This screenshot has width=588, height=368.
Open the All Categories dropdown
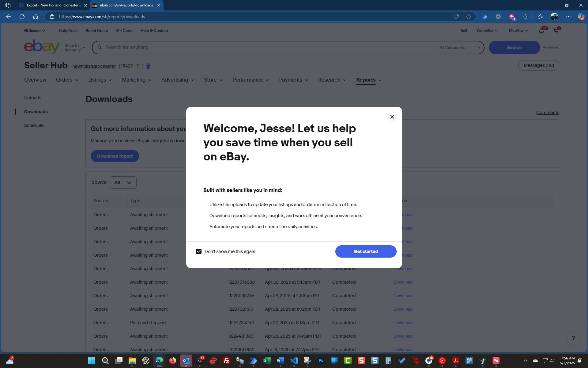(459, 48)
